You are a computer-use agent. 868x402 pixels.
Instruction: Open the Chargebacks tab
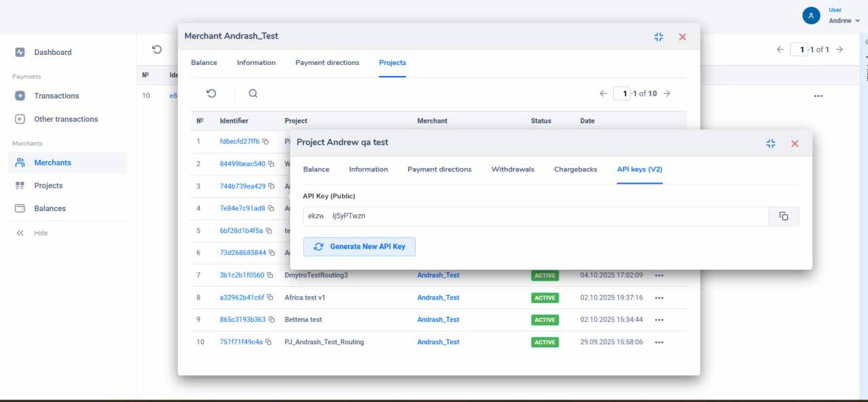[576, 169]
